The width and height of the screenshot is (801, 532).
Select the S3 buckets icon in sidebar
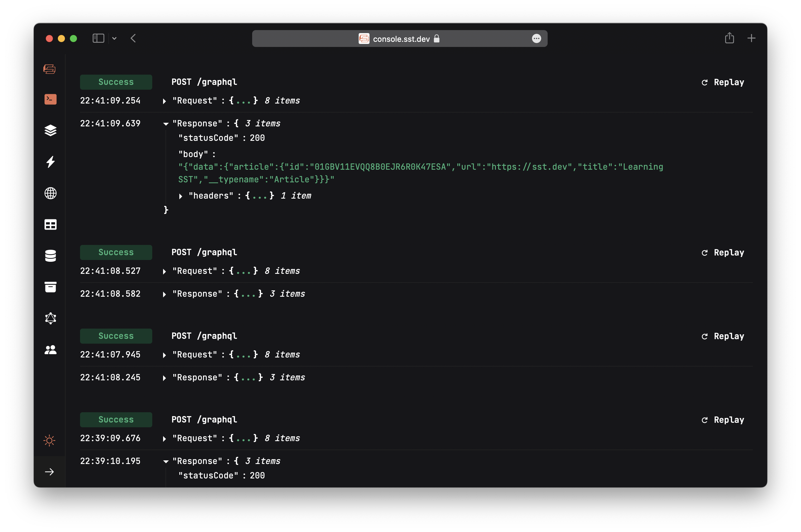point(50,287)
